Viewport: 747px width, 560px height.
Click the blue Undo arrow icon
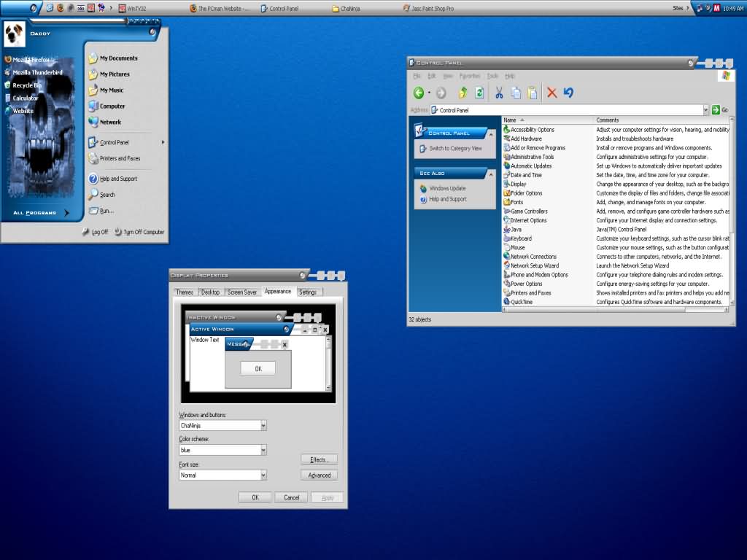pos(568,93)
